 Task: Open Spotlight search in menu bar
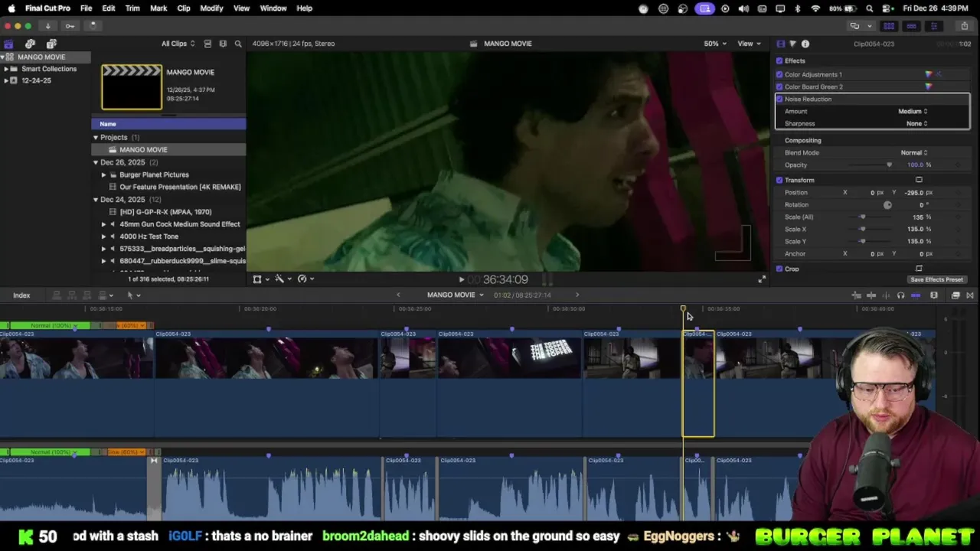[870, 8]
